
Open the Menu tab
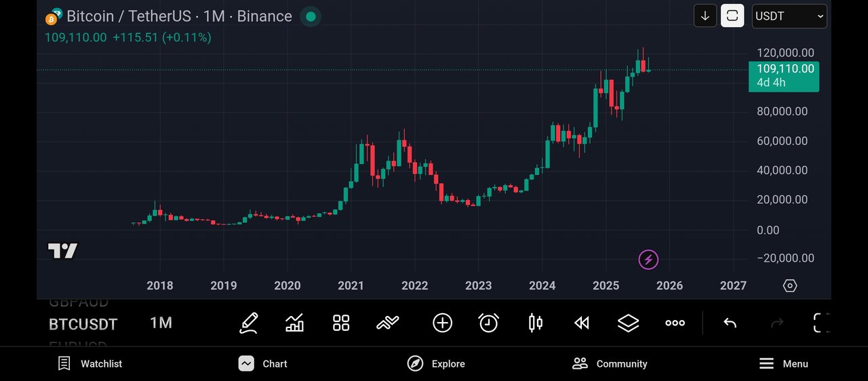coord(783,364)
